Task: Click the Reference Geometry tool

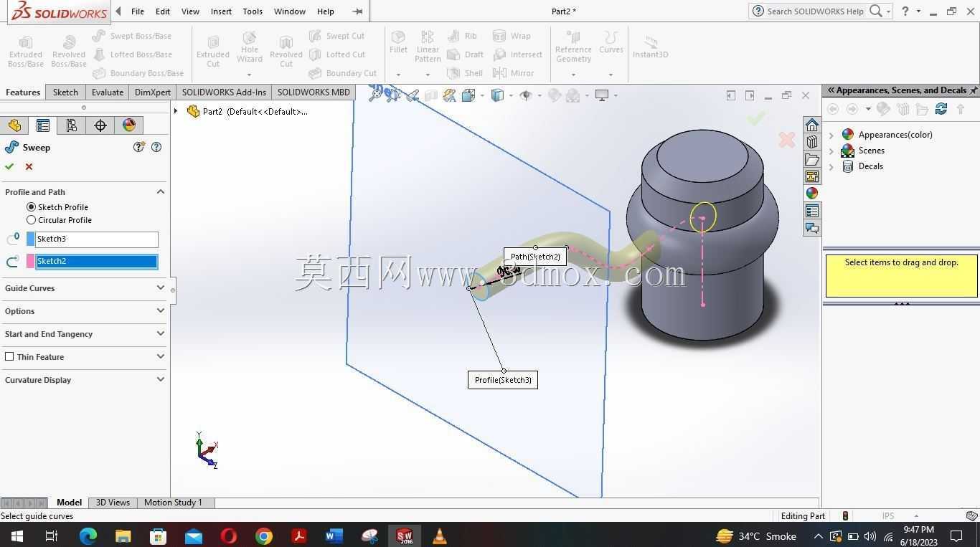Action: pos(573,46)
